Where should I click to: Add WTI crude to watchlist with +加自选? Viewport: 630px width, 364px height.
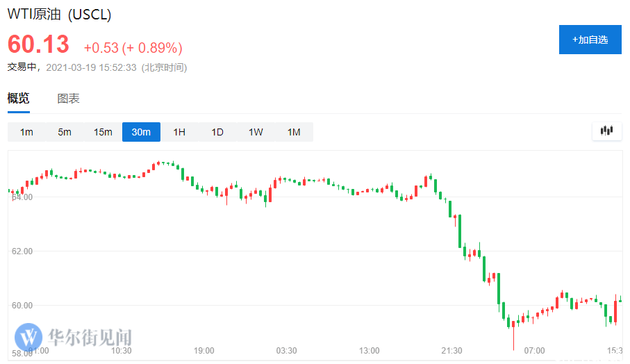(x=590, y=40)
